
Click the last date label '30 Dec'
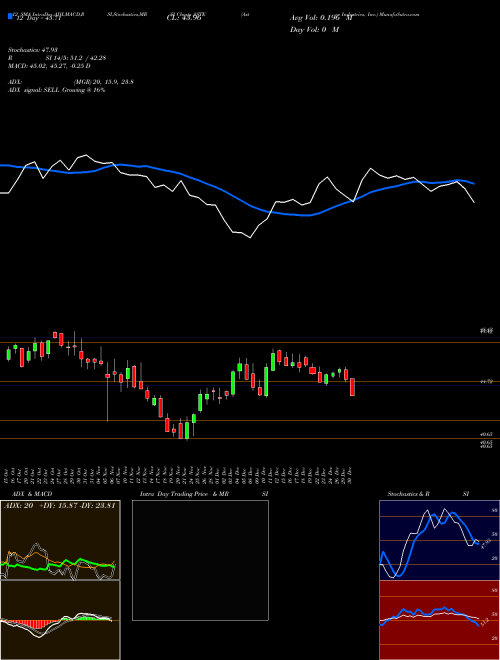pyautogui.click(x=351, y=475)
